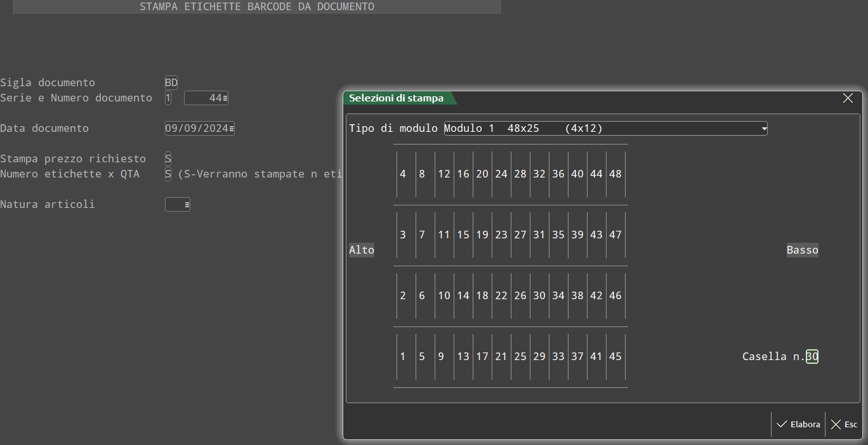Image resolution: width=868 pixels, height=445 pixels.
Task: Click the Casella n. input field
Action: pos(812,357)
